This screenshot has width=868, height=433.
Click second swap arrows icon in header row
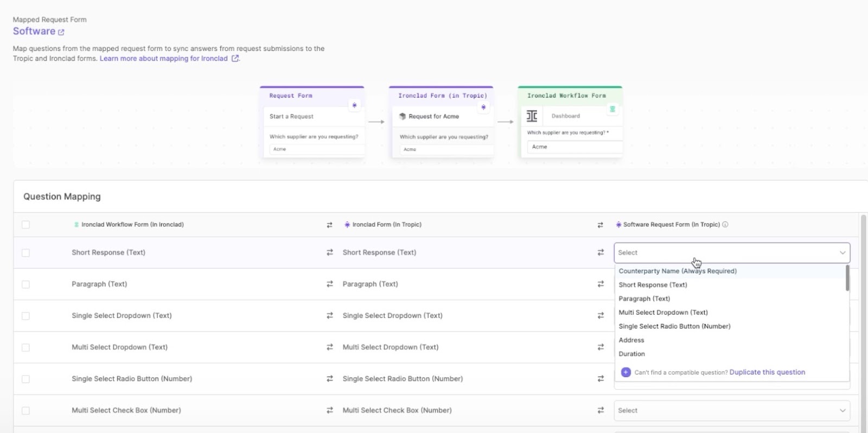tap(600, 225)
